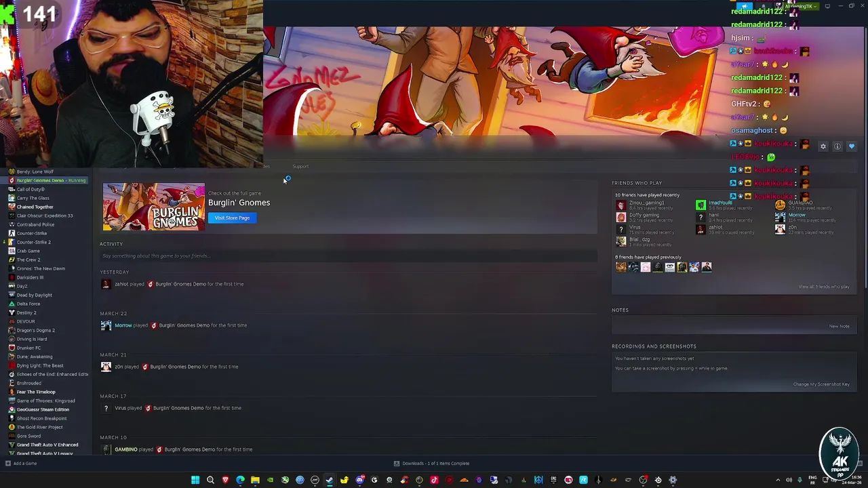The image size is (868, 488).
Task: Open TikTok app from taskbar
Action: pos(434,480)
